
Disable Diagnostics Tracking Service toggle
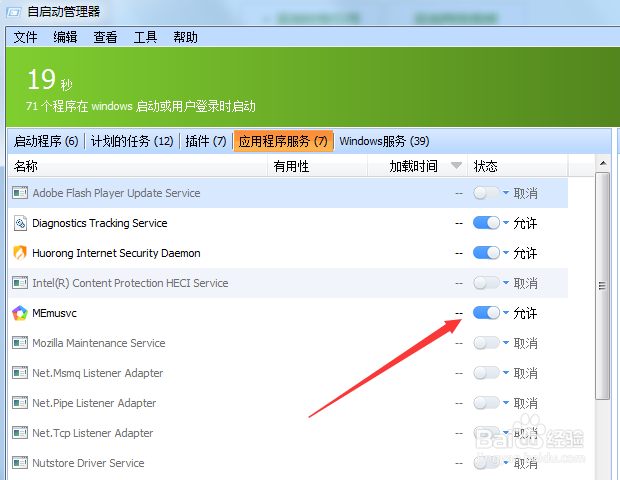486,223
